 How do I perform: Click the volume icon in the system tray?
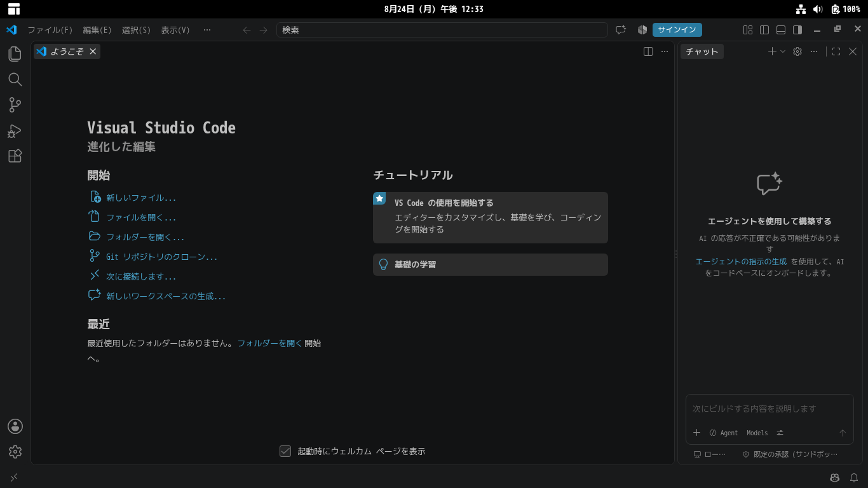pyautogui.click(x=818, y=9)
